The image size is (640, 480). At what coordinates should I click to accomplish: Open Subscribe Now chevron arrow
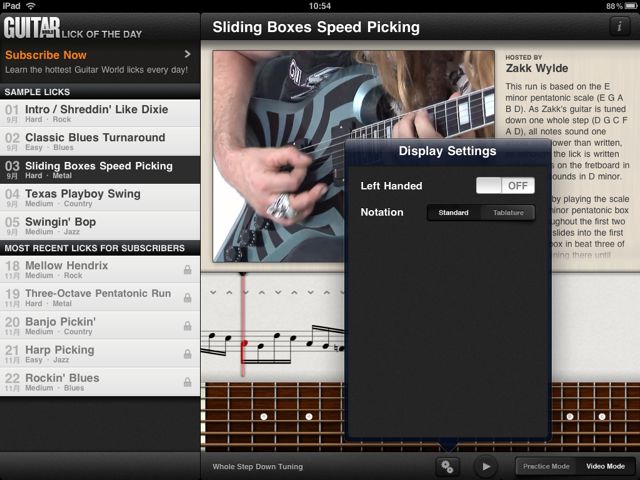pos(187,54)
